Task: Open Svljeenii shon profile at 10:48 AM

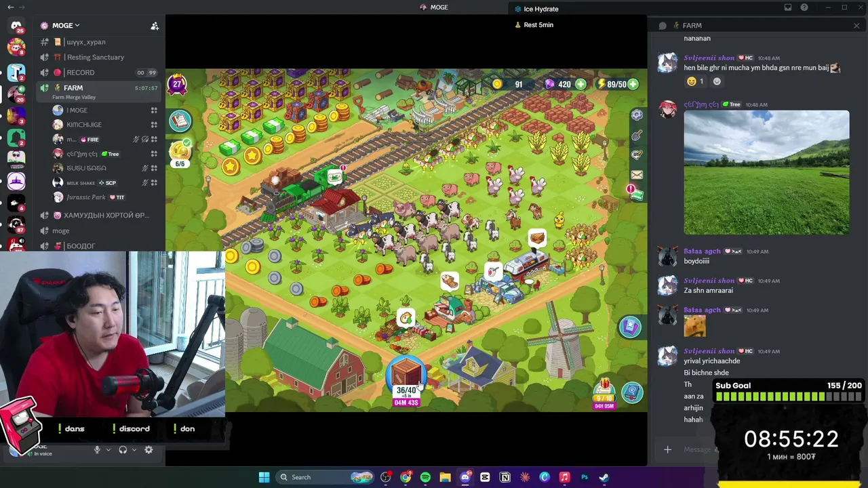Action: tap(709, 58)
